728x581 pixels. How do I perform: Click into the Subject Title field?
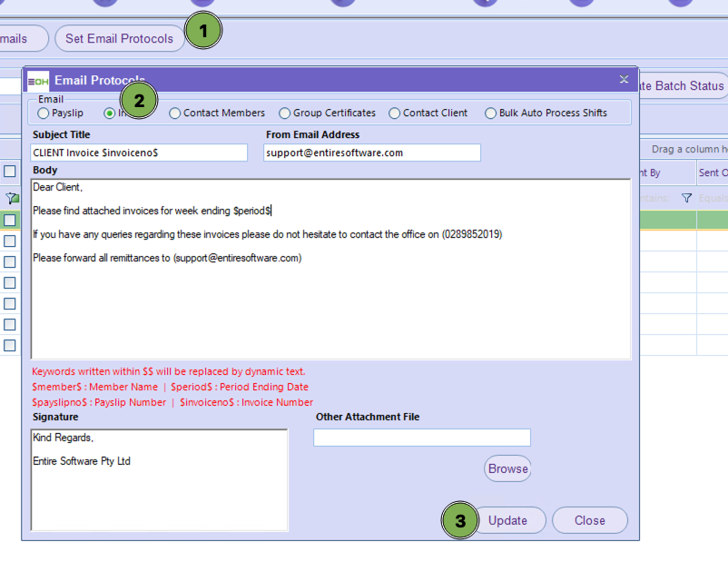pos(139,153)
